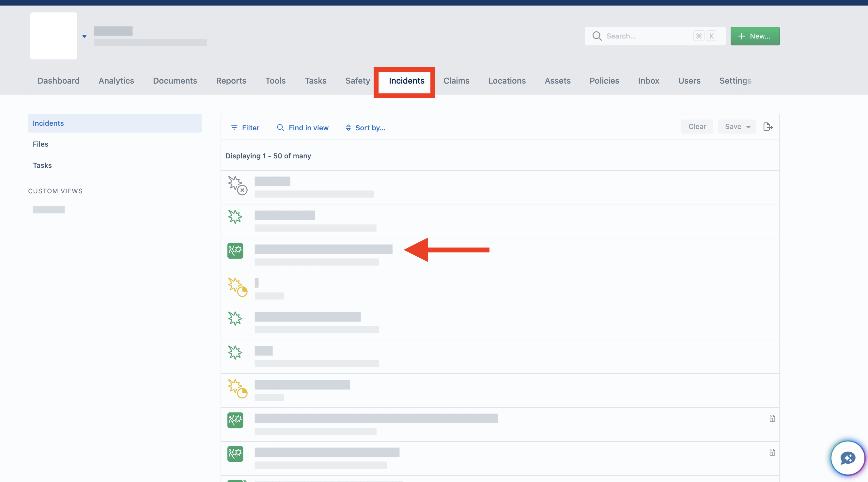Click the green New... button
868x482 pixels.
tap(755, 36)
